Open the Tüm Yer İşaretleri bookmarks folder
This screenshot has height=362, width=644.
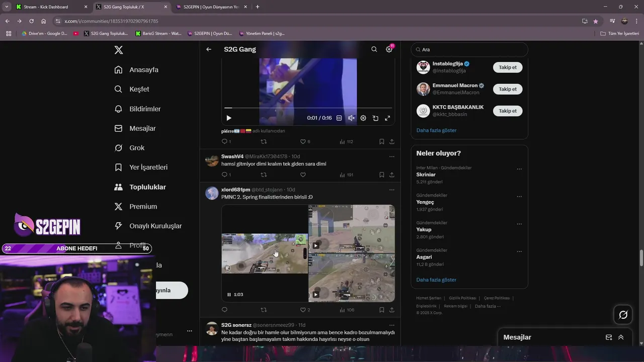click(619, 34)
